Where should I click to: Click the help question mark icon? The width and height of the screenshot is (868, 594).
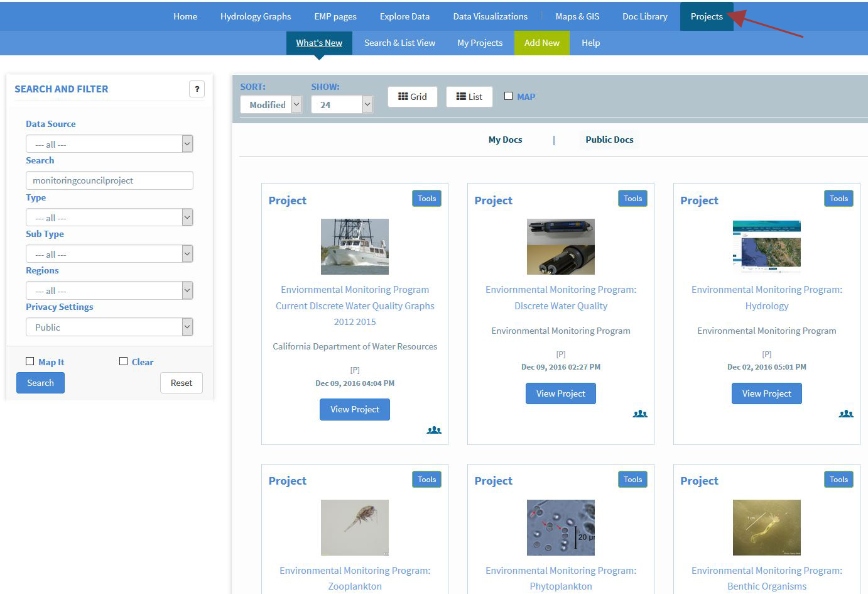tap(197, 89)
